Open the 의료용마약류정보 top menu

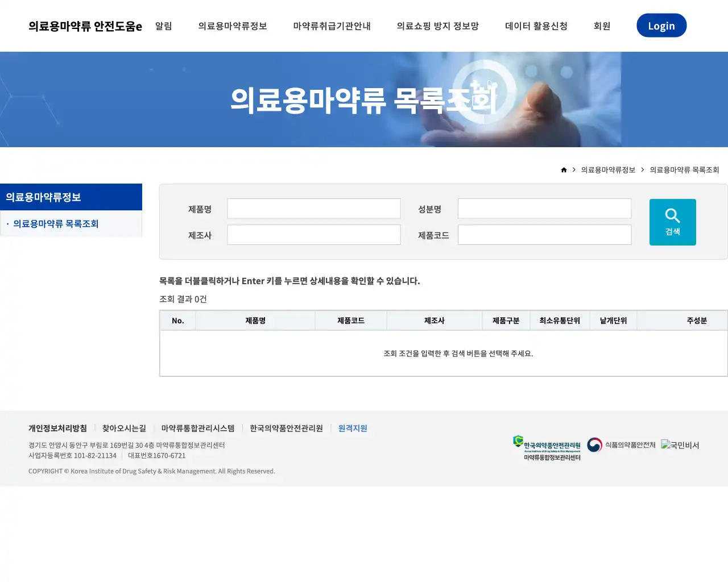tap(233, 26)
